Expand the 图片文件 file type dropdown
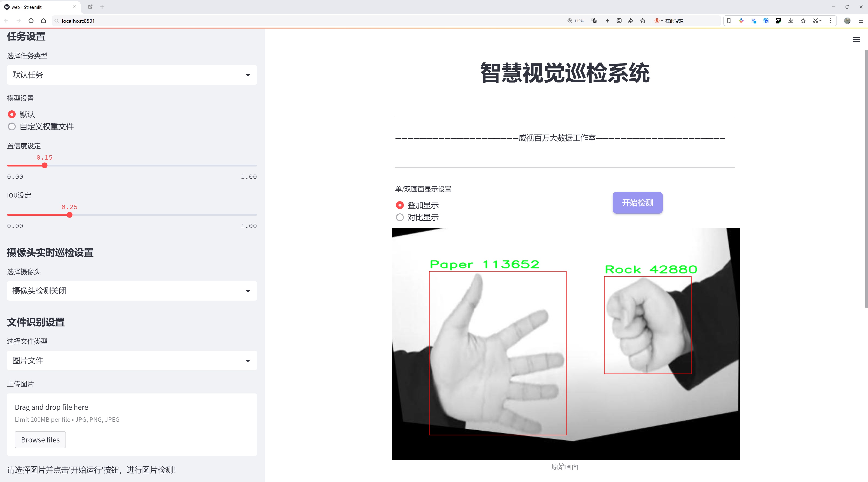The width and height of the screenshot is (868, 482). 132,361
